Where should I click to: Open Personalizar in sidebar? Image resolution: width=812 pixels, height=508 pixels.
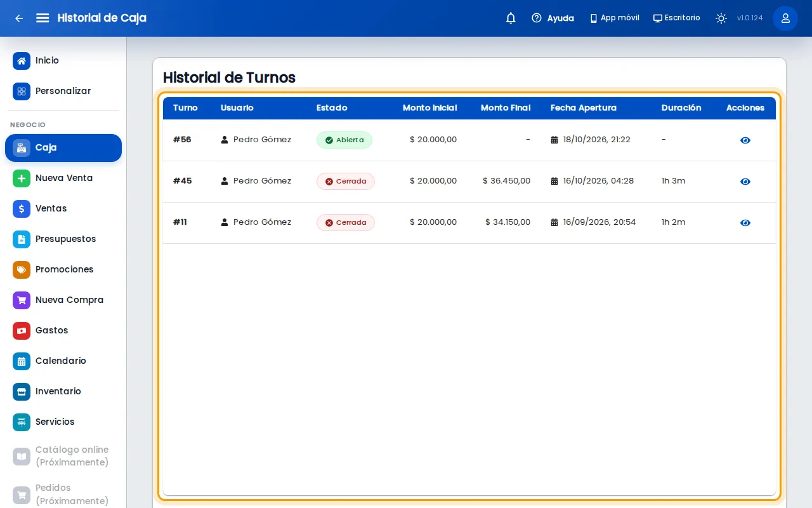(63, 91)
